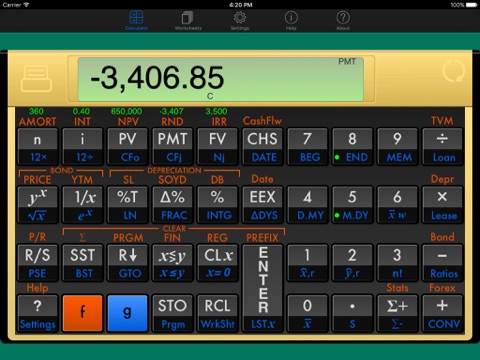
Task: Tap the number 4 D.MY key
Action: coord(307,204)
